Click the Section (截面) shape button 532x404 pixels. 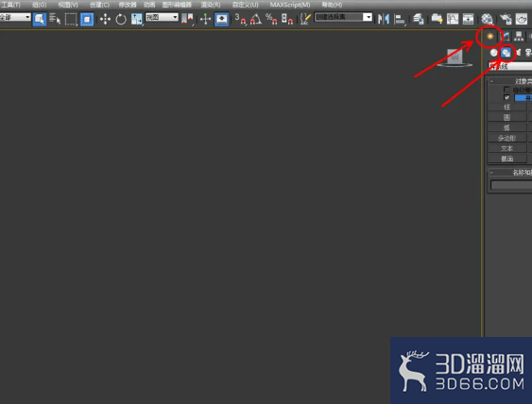click(506, 159)
